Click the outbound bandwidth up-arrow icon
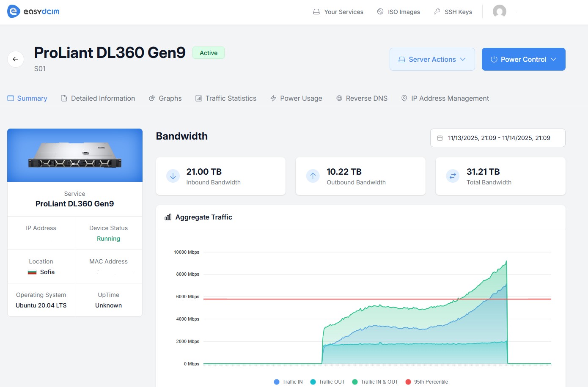The width and height of the screenshot is (588, 387). (x=313, y=176)
